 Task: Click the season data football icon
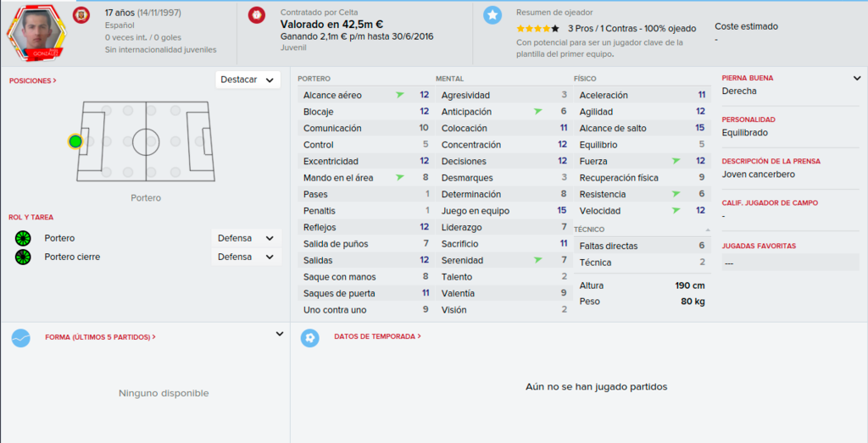pos(310,337)
